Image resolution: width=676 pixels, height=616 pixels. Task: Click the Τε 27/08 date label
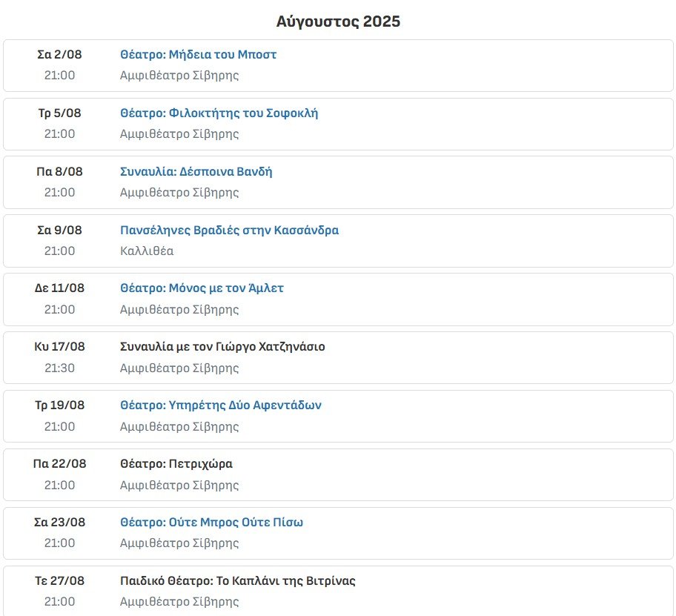59,581
